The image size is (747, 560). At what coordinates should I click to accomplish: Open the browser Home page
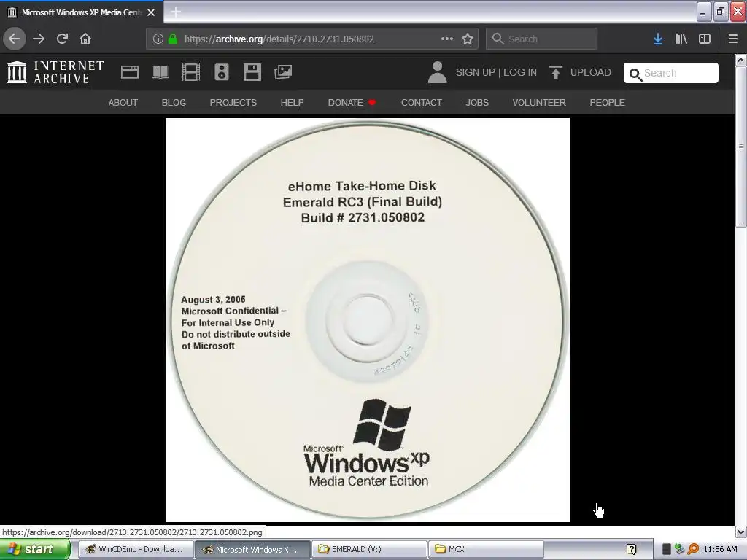click(85, 39)
